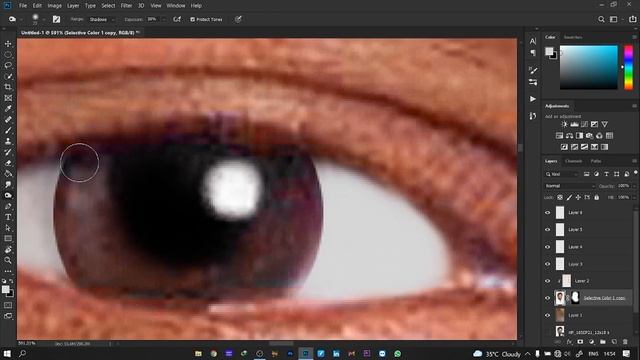Click the Selective Color 1 copy layer mask
Image resolution: width=640 pixels, height=360 pixels.
tap(575, 298)
